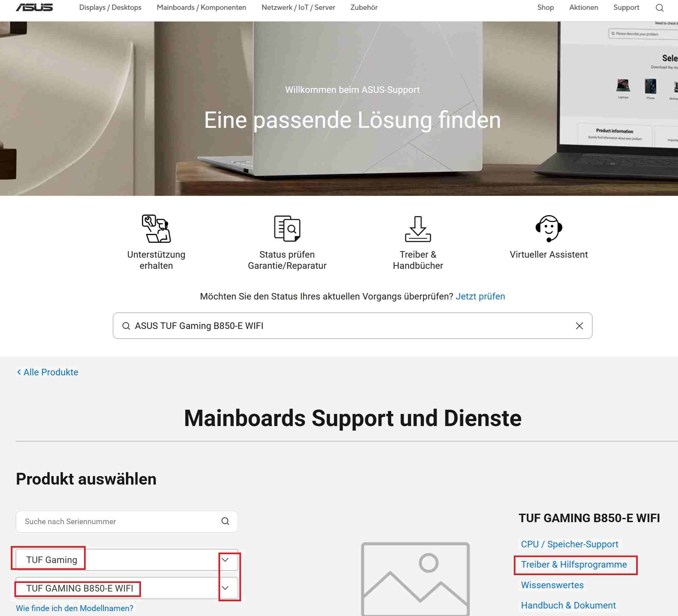Click the serial number search magnifier icon
This screenshot has height=616, width=678.
[x=225, y=521]
